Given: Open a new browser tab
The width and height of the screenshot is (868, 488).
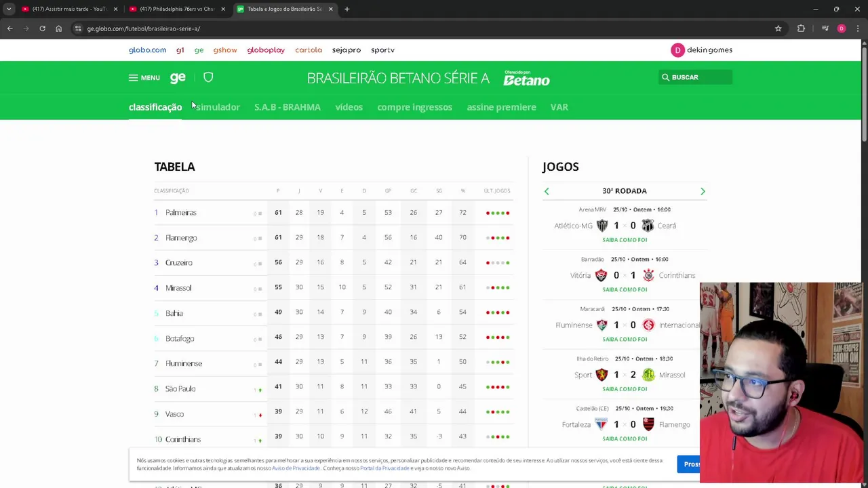Looking at the screenshot, I should (x=347, y=9).
